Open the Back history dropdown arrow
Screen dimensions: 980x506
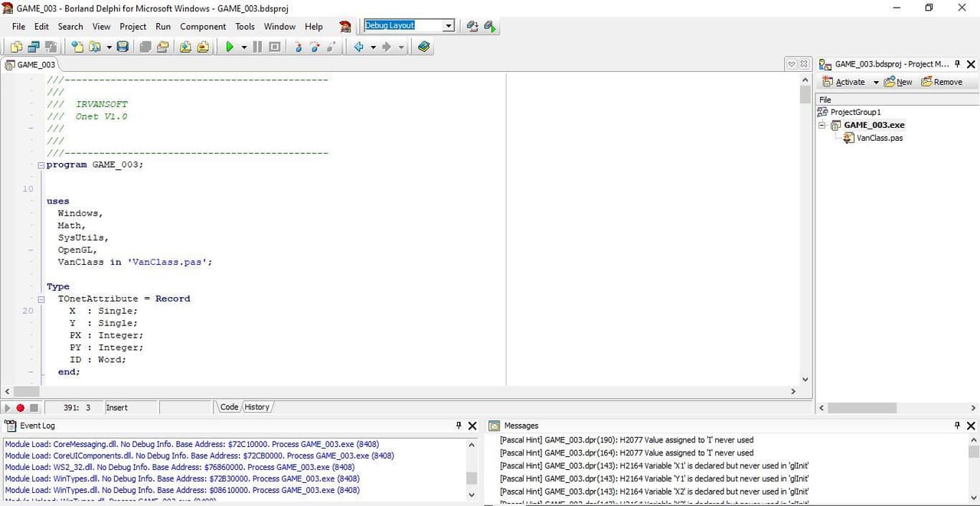tap(373, 47)
